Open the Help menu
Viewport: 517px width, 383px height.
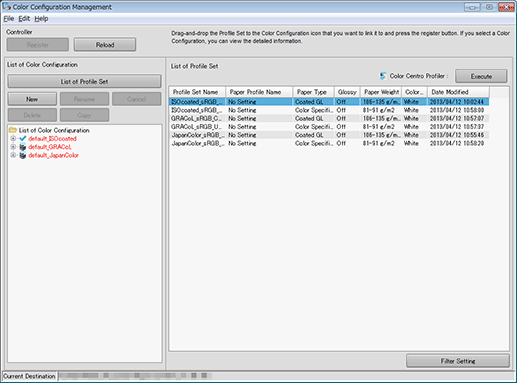(x=41, y=19)
